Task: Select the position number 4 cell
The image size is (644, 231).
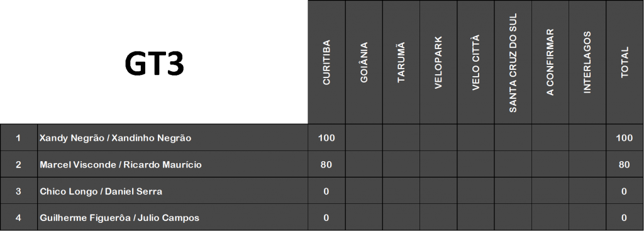Action: (18, 217)
